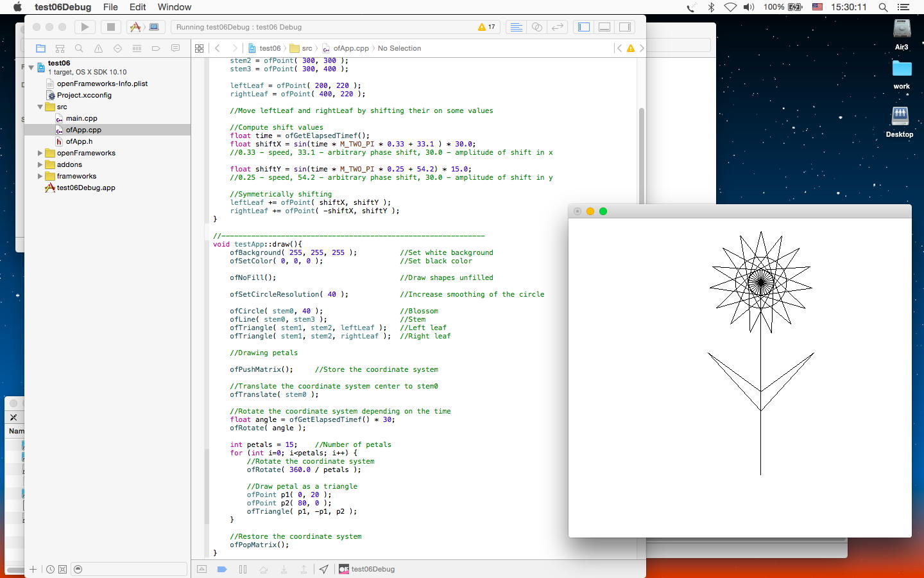Image resolution: width=924 pixels, height=578 pixels.
Task: Collapse the src folder
Action: click(40, 107)
